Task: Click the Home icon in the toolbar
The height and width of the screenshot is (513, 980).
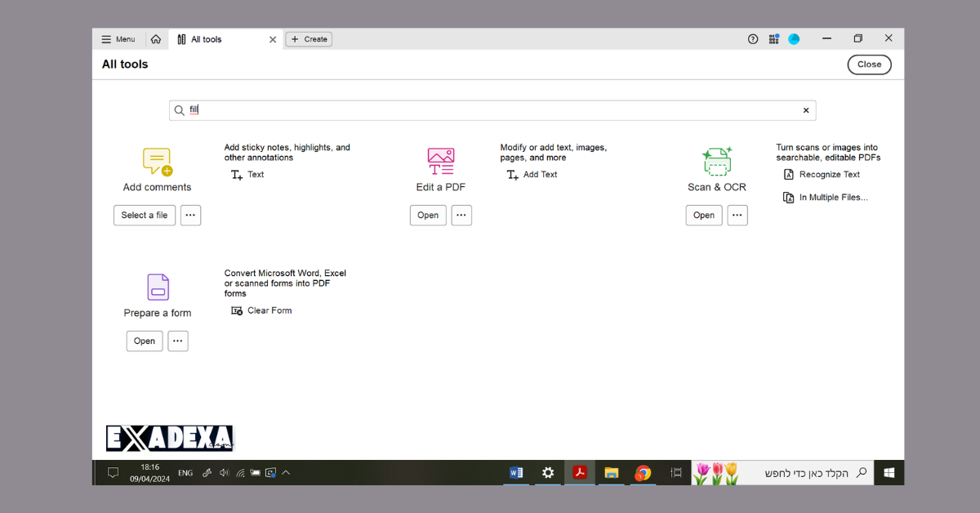Action: 156,38
